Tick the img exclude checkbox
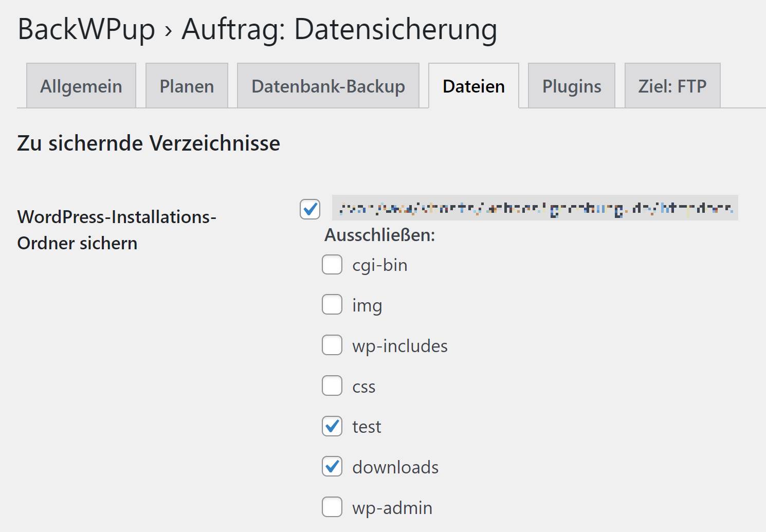This screenshot has height=532, width=766. point(332,304)
